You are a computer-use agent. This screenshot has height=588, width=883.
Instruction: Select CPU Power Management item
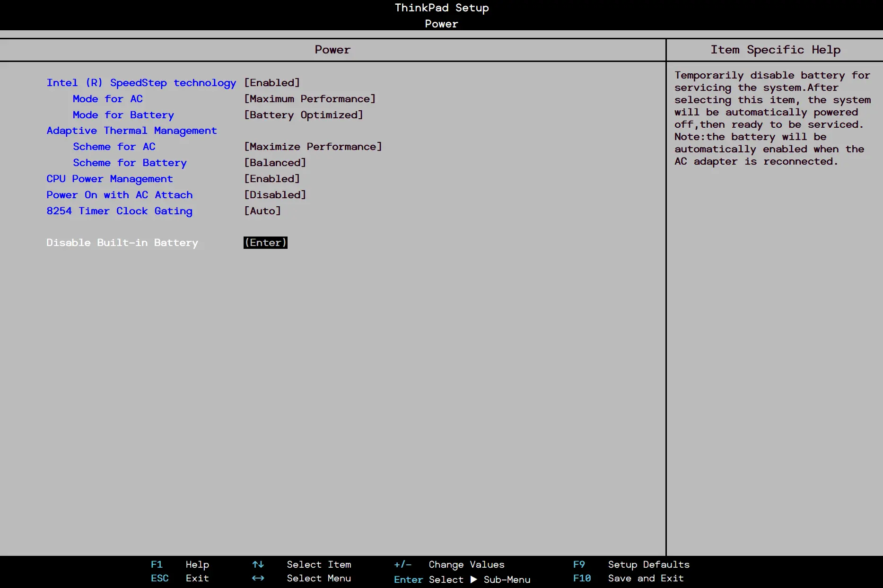(x=110, y=179)
